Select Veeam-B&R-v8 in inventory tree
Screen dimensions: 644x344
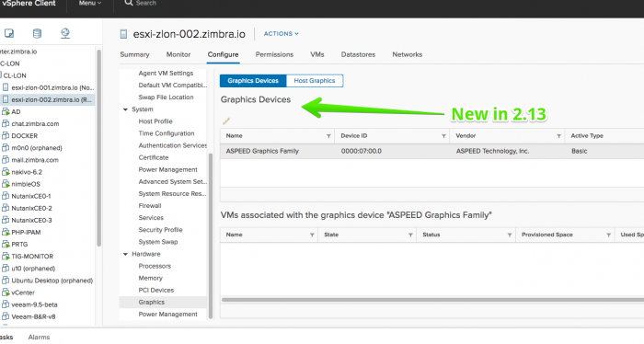(x=33, y=317)
